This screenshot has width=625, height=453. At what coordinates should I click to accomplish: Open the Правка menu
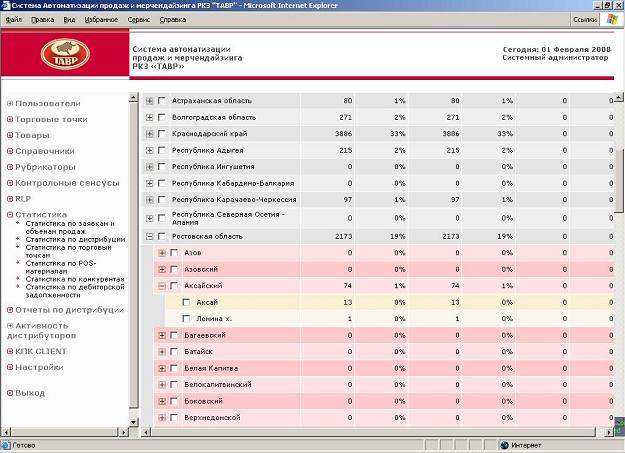(43, 20)
